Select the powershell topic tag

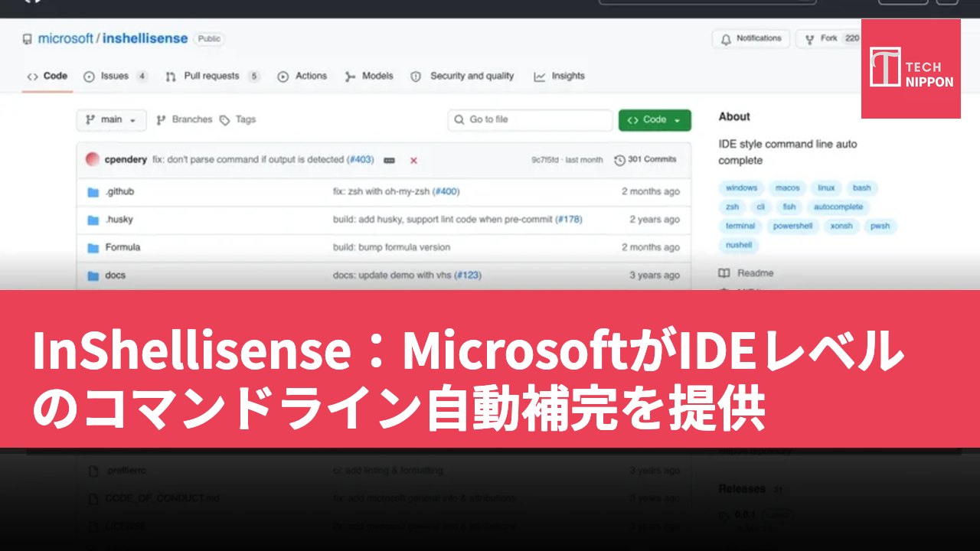coord(792,227)
